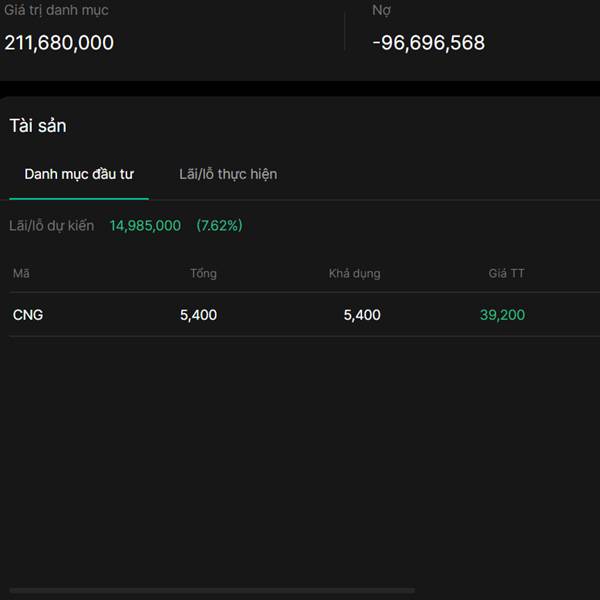
Task: Click CNG available quantity under Khả dụng
Action: point(361,315)
